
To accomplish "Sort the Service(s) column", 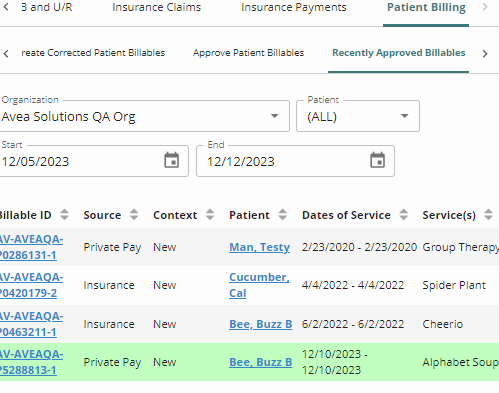I will click(x=489, y=215).
